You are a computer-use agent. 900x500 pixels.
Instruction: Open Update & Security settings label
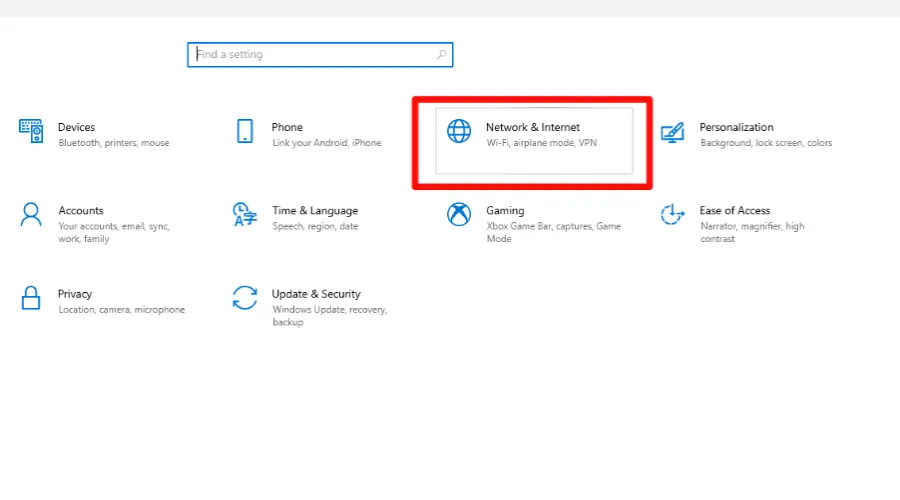tap(316, 294)
